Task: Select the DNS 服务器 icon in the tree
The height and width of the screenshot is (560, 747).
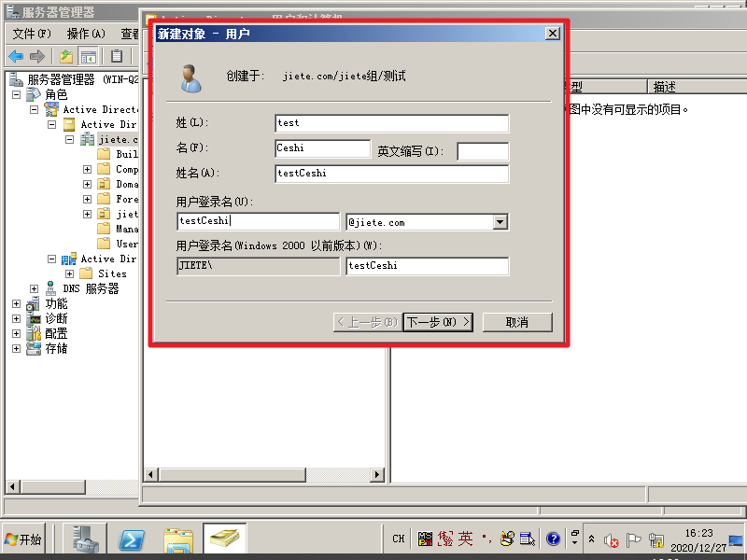Action: click(x=51, y=288)
